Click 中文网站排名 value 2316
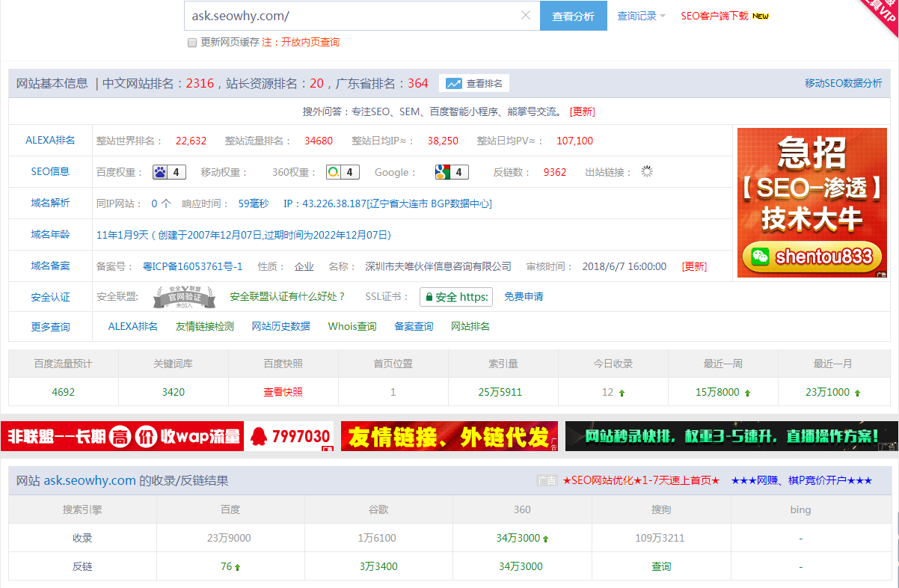Viewport: 899px width, 588px height. [200, 83]
